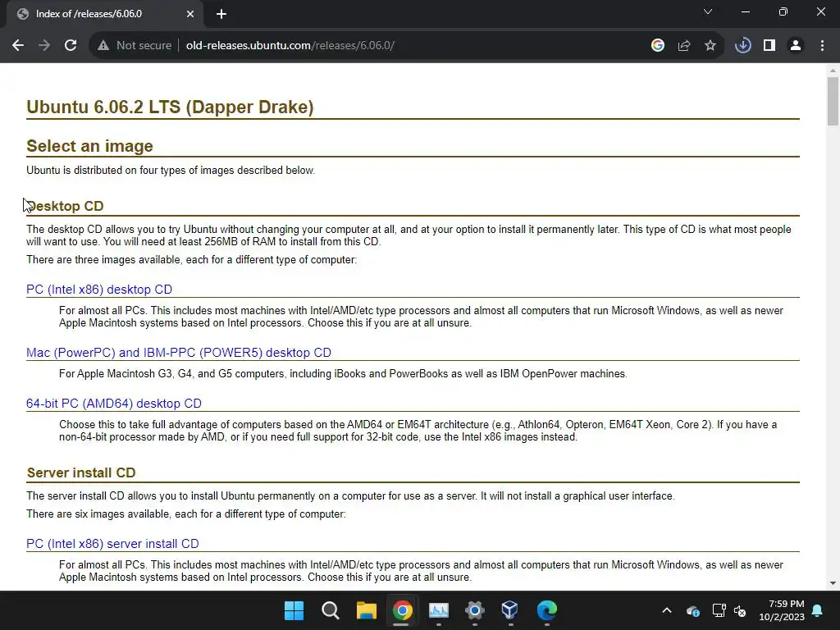The image size is (840, 630).
Task: Open the downloads icon in toolbar
Action: point(742,46)
